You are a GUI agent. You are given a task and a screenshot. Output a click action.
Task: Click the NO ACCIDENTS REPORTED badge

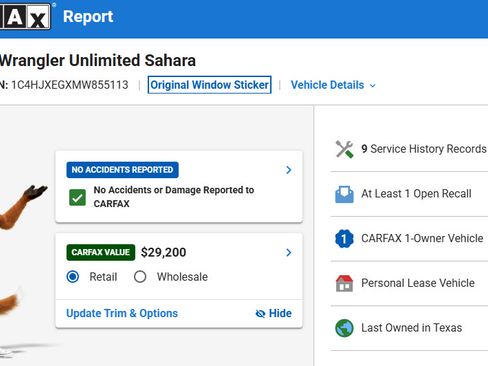(122, 170)
